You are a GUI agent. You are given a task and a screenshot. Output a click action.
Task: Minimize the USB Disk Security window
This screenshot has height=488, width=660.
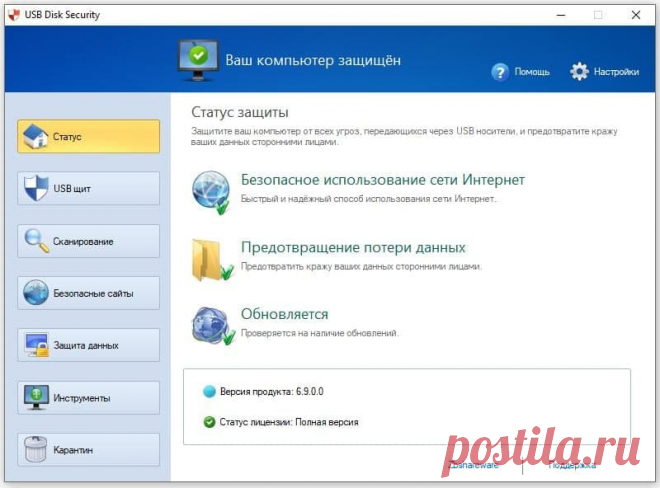click(561, 15)
